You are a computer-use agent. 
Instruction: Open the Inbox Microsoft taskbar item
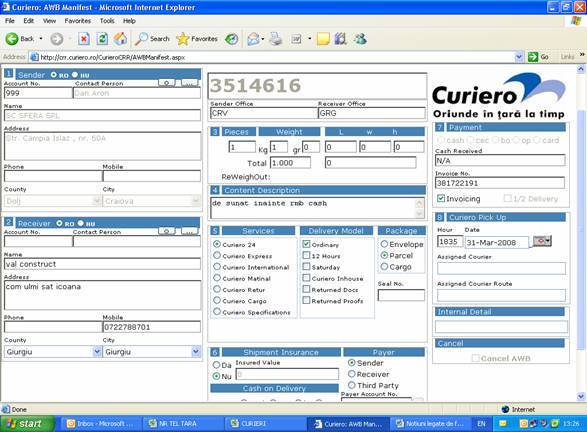coord(100,423)
